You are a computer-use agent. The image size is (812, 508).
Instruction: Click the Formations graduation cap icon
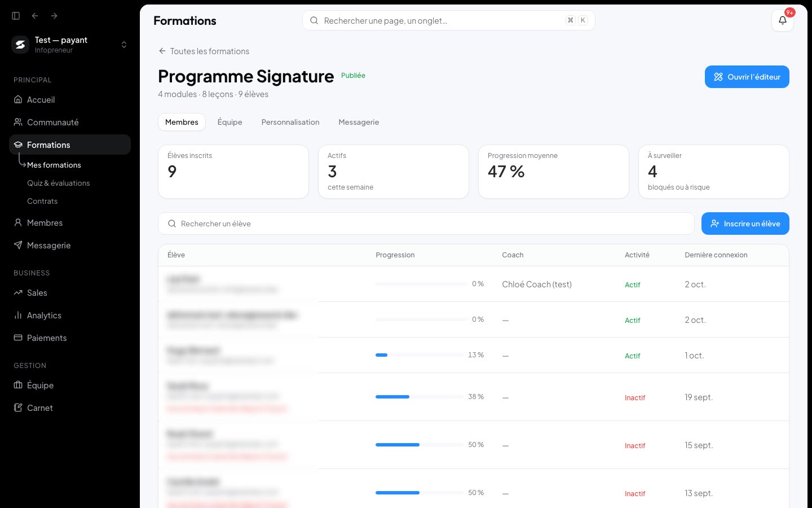[18, 144]
